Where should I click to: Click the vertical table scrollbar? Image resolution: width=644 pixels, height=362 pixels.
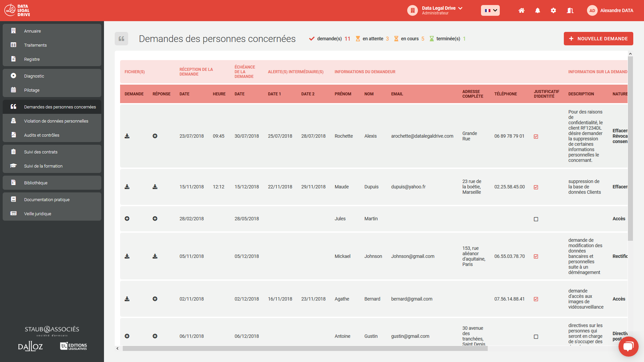coord(630,148)
